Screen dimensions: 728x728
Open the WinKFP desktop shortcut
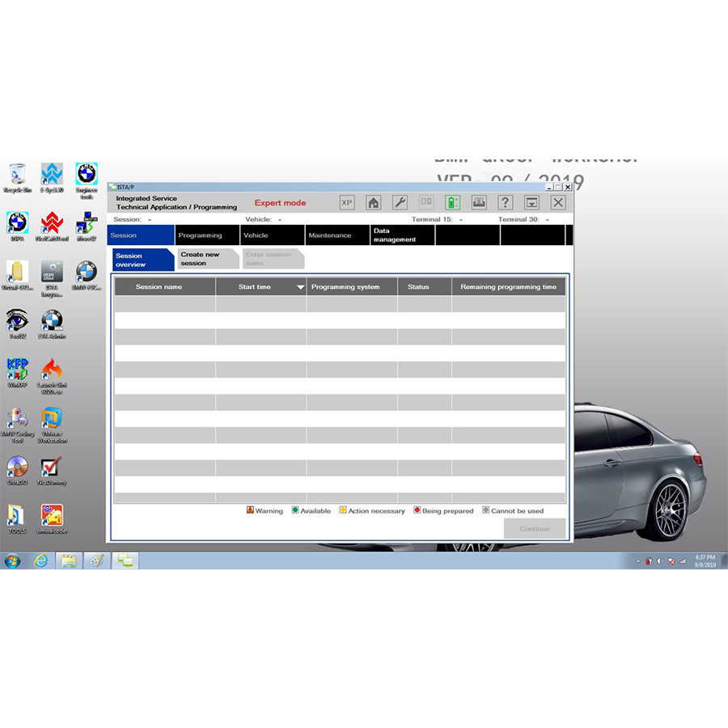click(17, 371)
